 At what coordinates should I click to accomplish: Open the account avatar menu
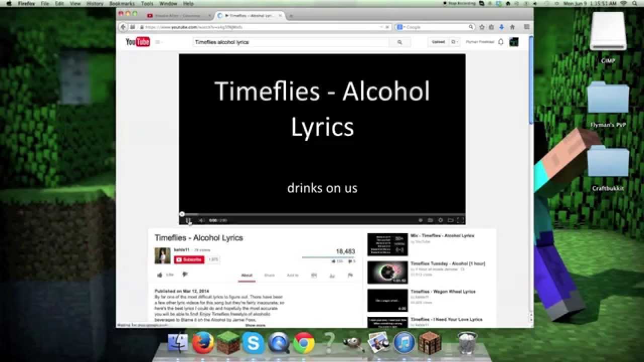coord(514,42)
